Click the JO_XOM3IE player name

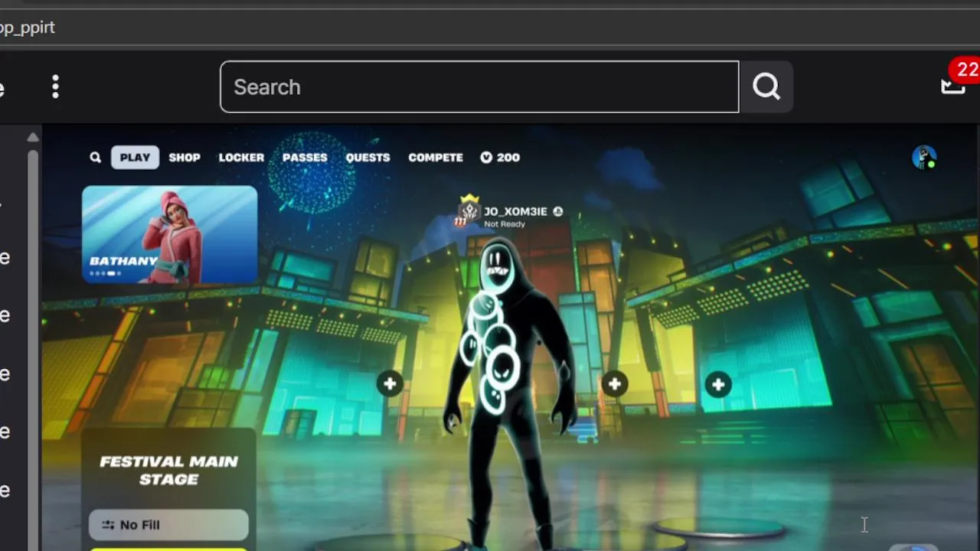[516, 211]
